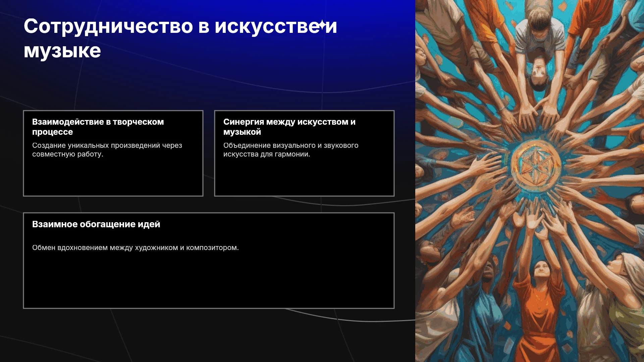Screen dimensions: 644x362
Task: Click the sparkle icon in the title
Action: click(322, 24)
